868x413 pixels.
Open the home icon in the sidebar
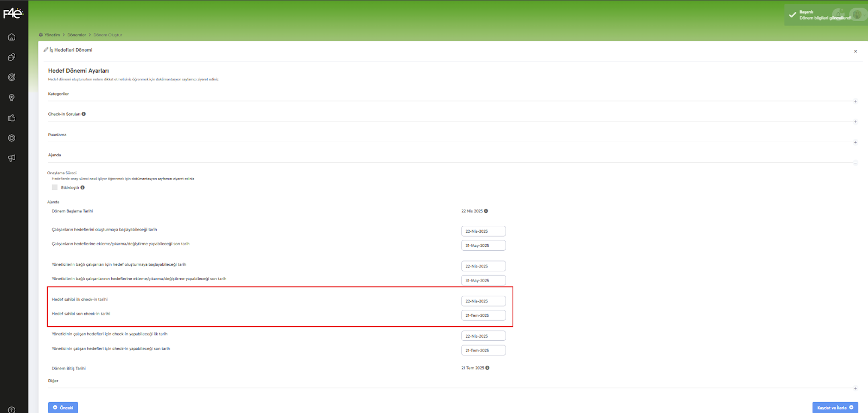[11, 37]
